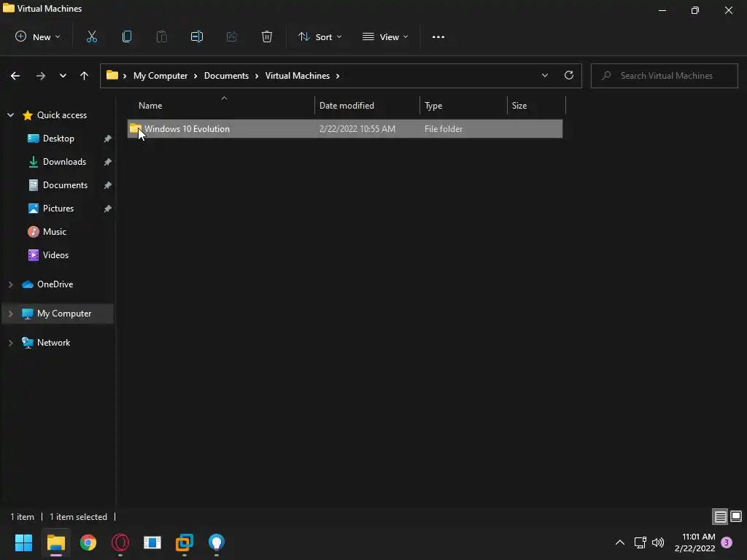This screenshot has height=560, width=747.
Task: Click the Rename icon in toolbar
Action: [x=197, y=36]
